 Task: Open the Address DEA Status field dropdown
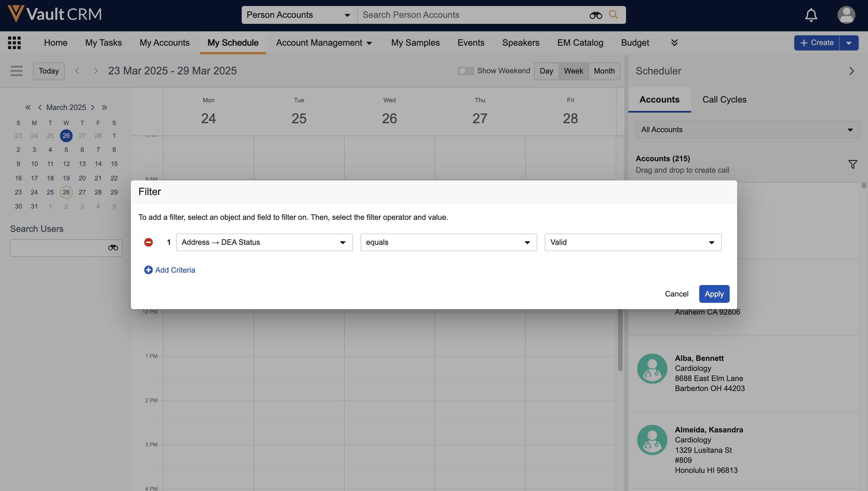[x=264, y=242]
